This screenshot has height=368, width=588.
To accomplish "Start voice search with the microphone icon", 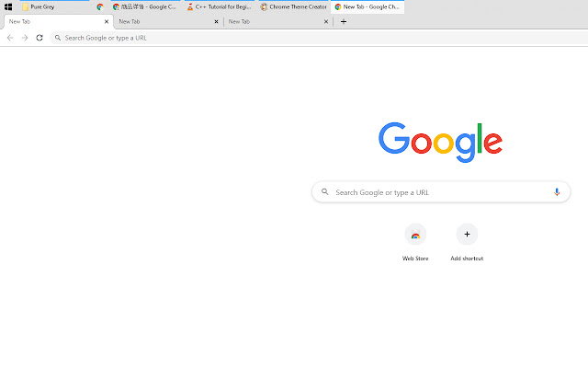I will pyautogui.click(x=557, y=192).
